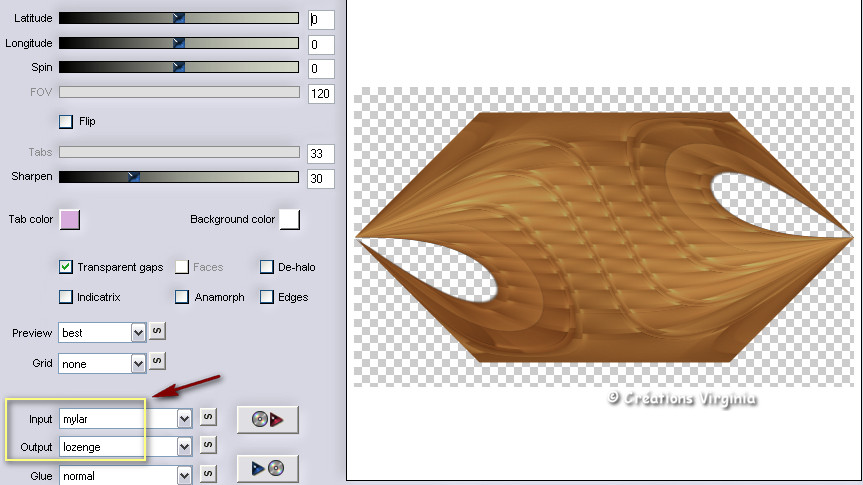Click the S button beside Glue dropdown
Screen dimensions: 863x485
pos(208,475)
